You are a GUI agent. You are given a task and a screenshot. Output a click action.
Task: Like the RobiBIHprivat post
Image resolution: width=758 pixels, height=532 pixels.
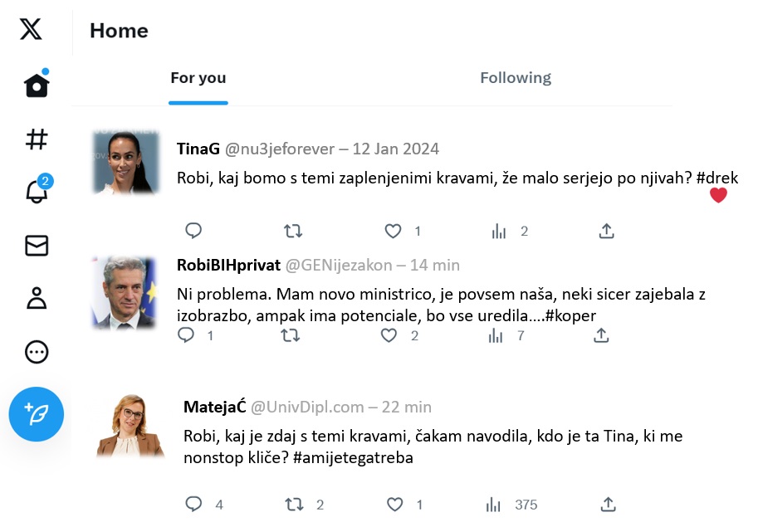click(389, 335)
